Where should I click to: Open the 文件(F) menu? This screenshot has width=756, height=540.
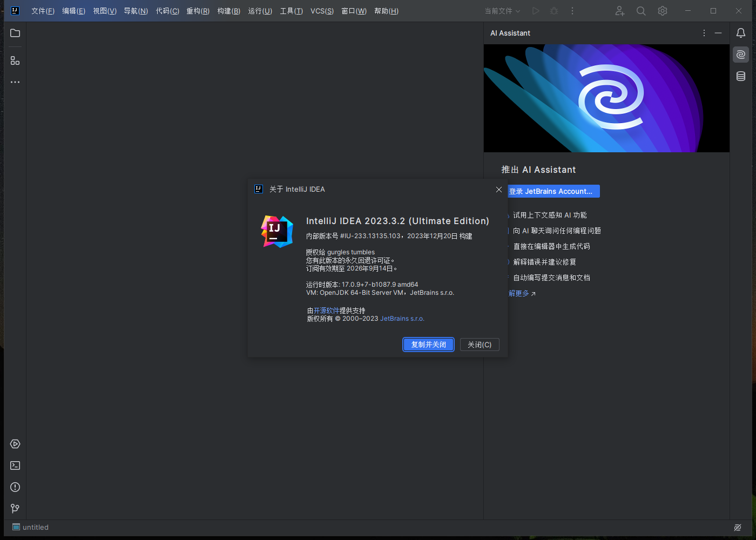(42, 11)
